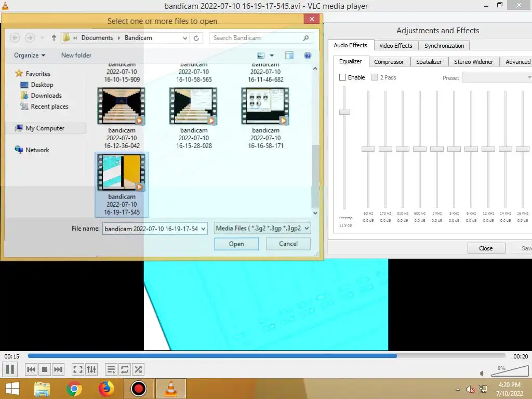This screenshot has width=532, height=399.
Task: Go back in file dialog
Action: 15,37
